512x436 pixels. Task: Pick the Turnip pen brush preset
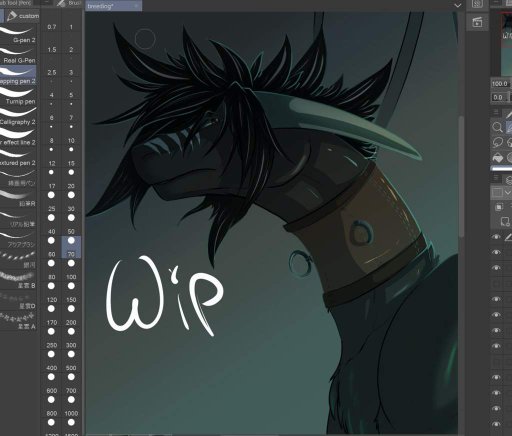[18, 97]
